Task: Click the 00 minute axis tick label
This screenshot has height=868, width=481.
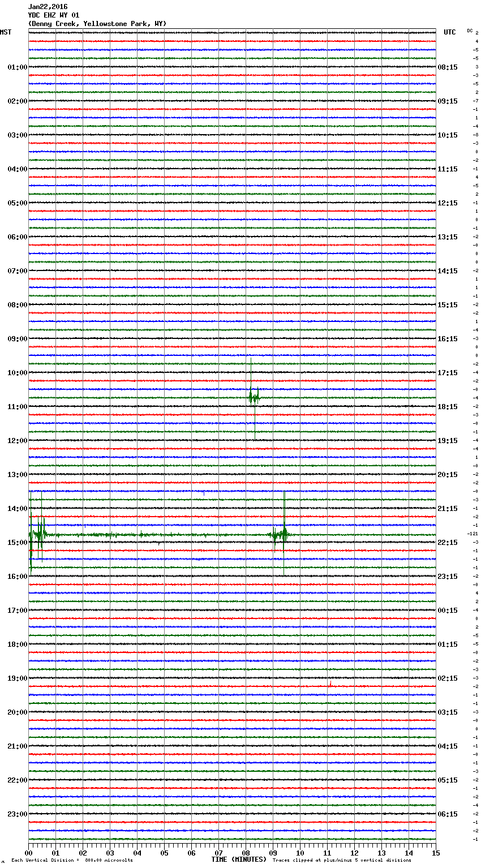Action: 29,853
